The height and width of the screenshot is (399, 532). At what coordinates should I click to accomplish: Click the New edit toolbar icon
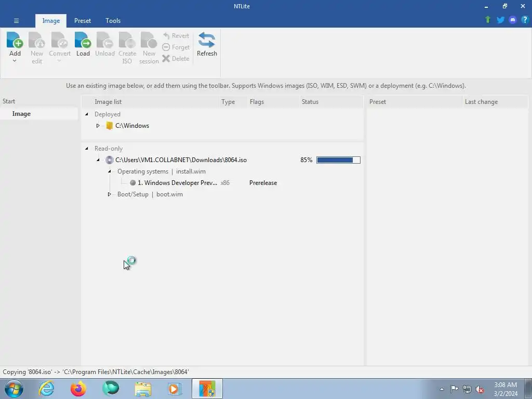click(x=37, y=41)
